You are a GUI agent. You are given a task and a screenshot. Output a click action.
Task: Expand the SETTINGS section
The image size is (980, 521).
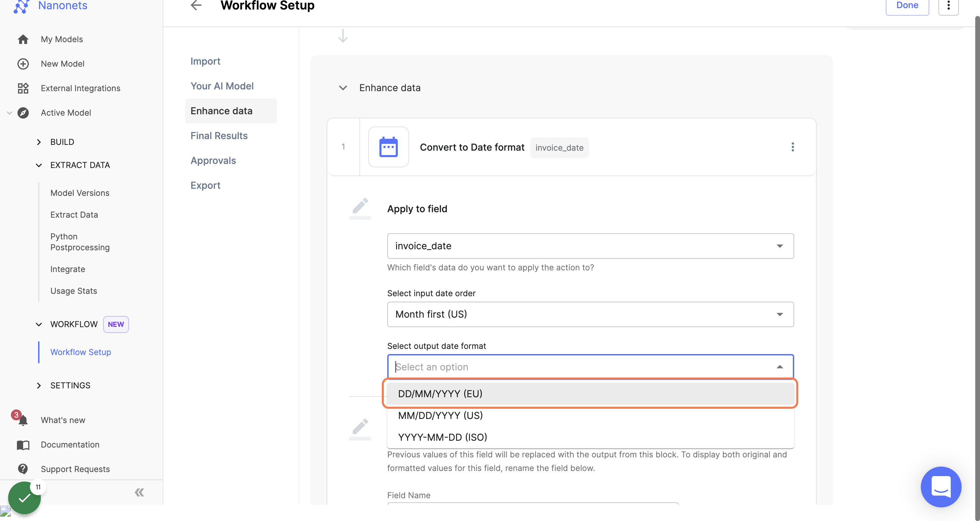click(x=39, y=385)
